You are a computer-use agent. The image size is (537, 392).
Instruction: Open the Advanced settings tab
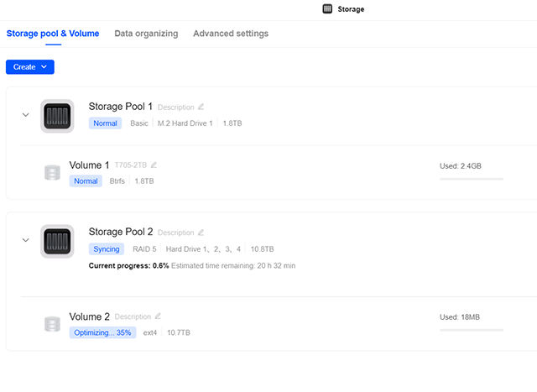[231, 34]
